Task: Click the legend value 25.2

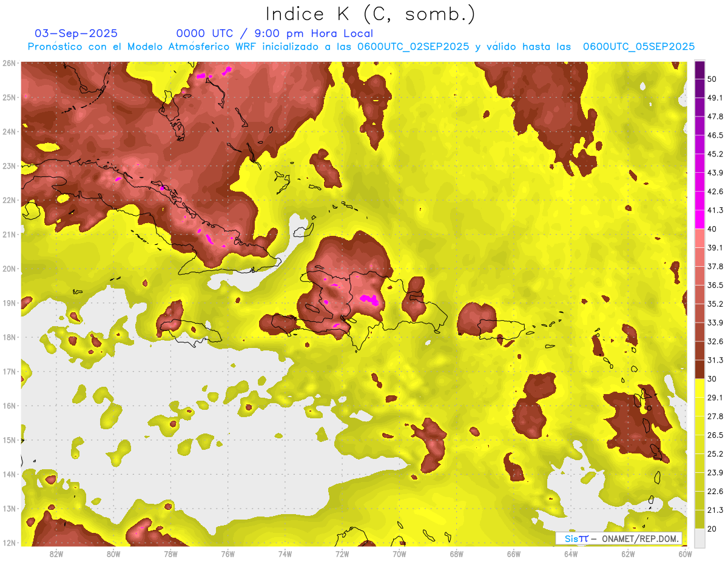Action: (715, 454)
